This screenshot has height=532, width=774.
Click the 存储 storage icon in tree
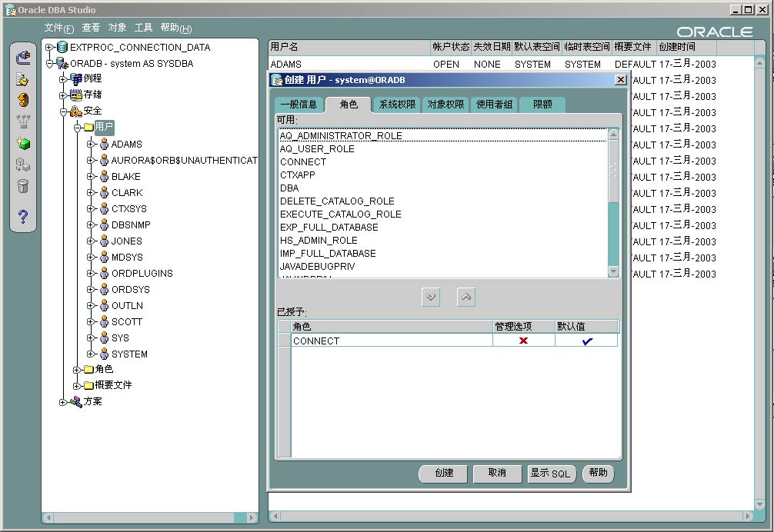(75, 94)
